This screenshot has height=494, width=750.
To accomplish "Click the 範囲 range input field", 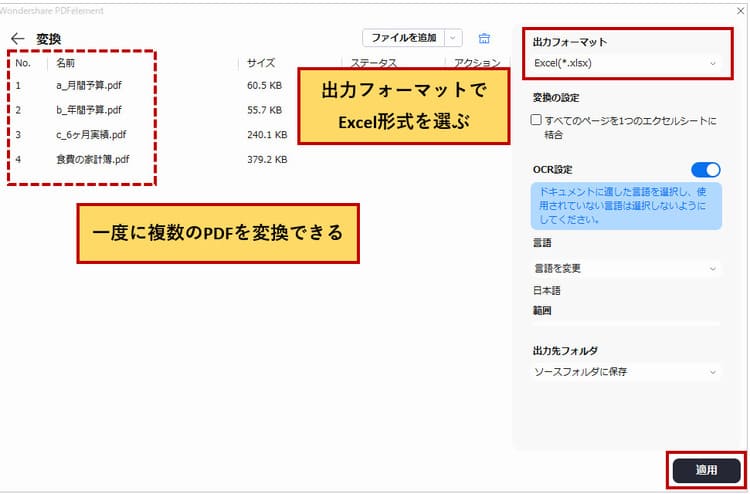I will click(x=626, y=322).
